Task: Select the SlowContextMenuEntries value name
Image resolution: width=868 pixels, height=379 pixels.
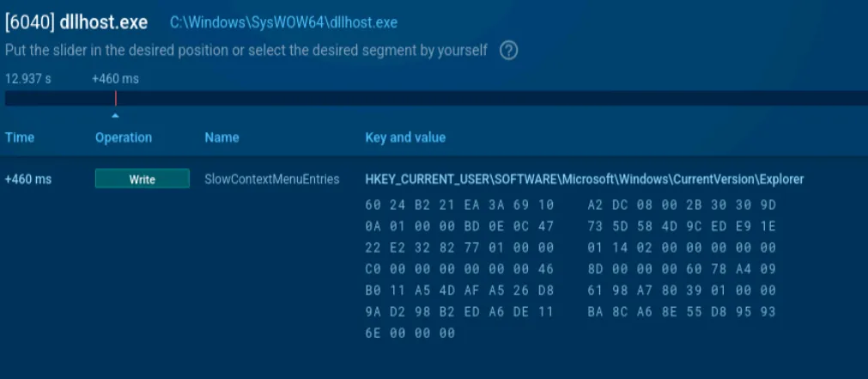Action: click(272, 180)
